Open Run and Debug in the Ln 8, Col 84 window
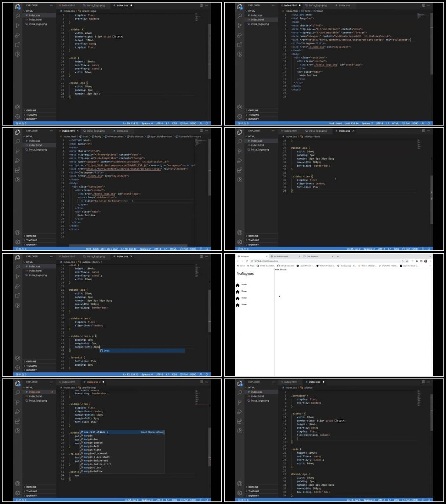The width and height of the screenshot is (446, 504). [x=240, y=35]
